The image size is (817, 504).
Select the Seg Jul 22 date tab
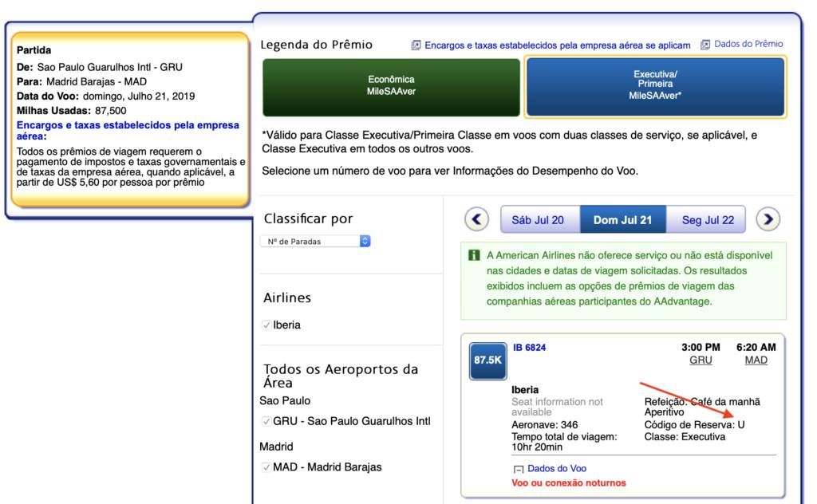pos(708,220)
